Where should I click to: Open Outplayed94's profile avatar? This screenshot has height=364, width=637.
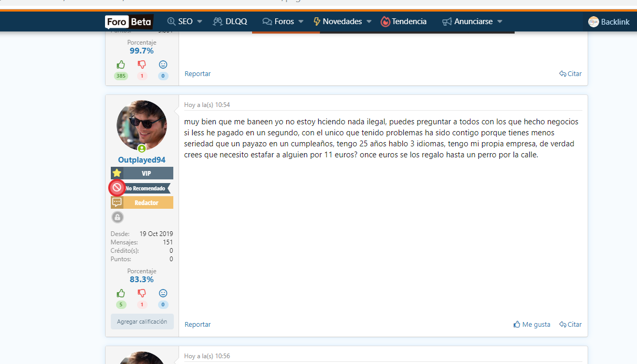tap(142, 125)
